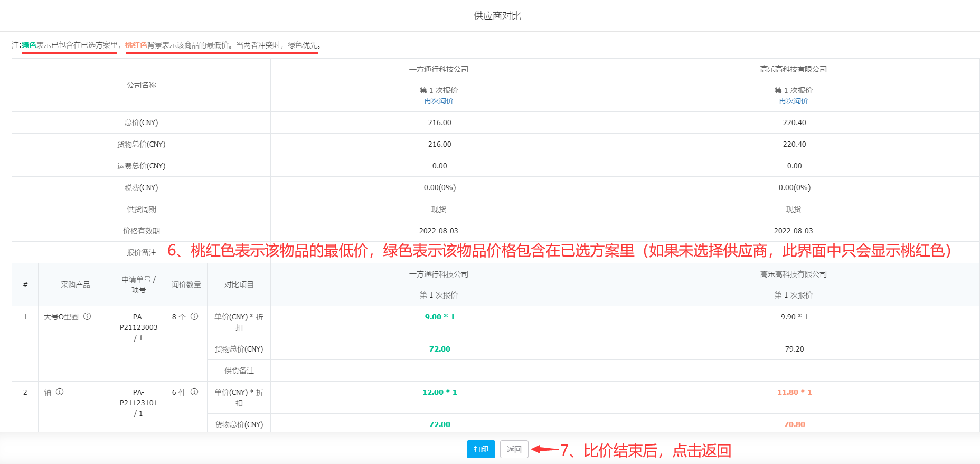Click 再次询价 link under 高乐高科技有限公司
The image size is (980, 464).
coord(794,101)
